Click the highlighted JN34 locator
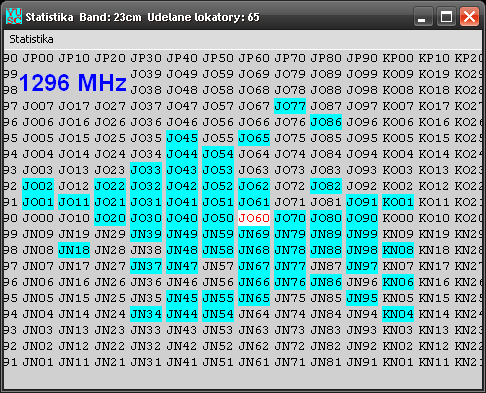This screenshot has width=486, height=393. [x=146, y=314]
